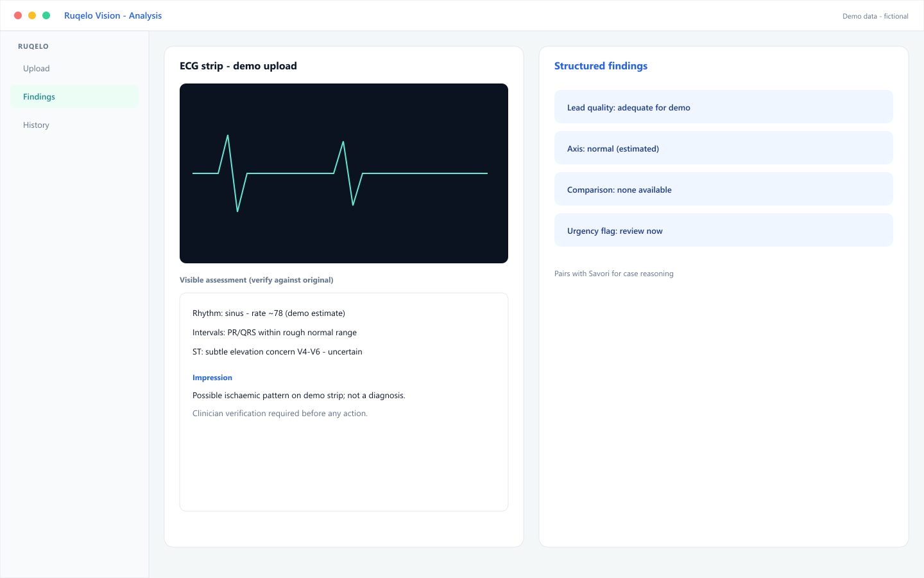Click the 'ECG strip - demo upload' heading
Screen dimensions: 924x578
click(238, 66)
